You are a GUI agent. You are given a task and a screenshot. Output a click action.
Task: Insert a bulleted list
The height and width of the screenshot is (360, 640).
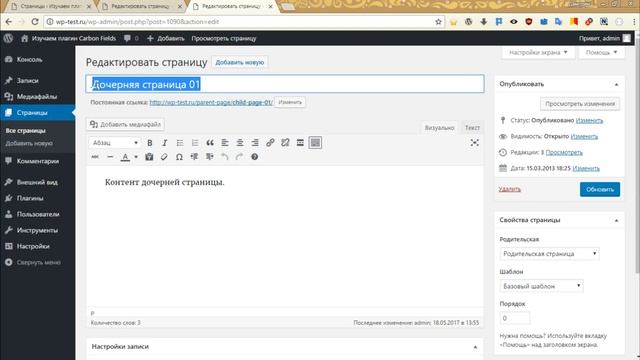tap(180, 143)
